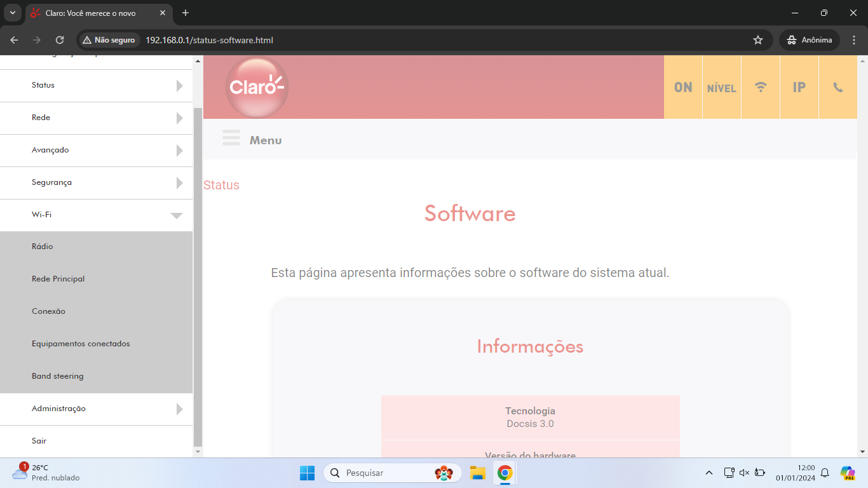The image size is (868, 488).
Task: Click the taskbar Pesquisar search box
Action: click(393, 473)
